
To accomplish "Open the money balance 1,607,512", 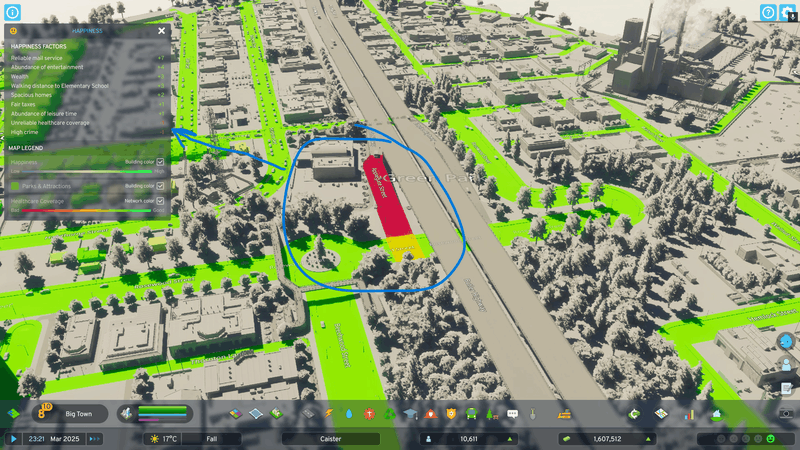I will [x=607, y=439].
